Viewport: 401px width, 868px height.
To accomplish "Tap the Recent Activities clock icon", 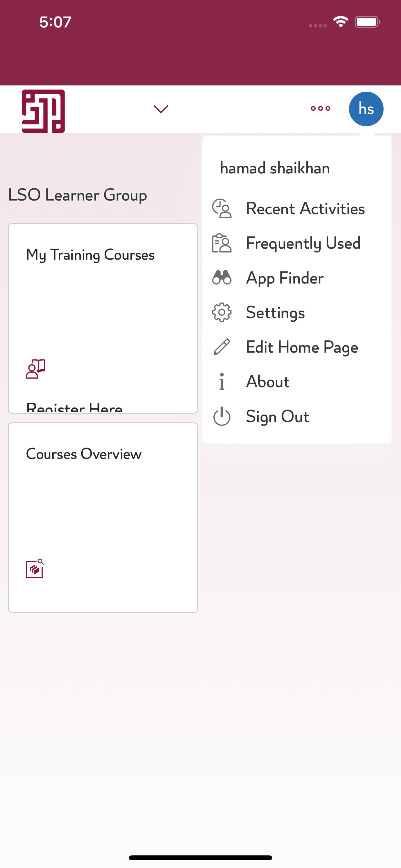I will [x=222, y=209].
